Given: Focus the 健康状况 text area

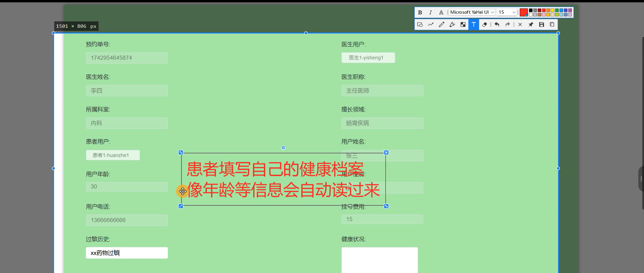Looking at the screenshot, I should (x=380, y=260).
